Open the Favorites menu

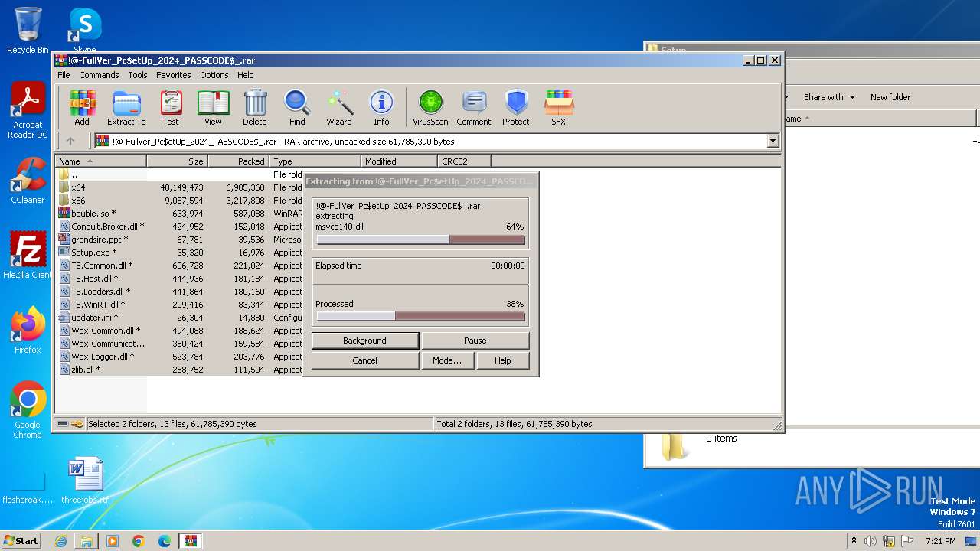(x=174, y=75)
